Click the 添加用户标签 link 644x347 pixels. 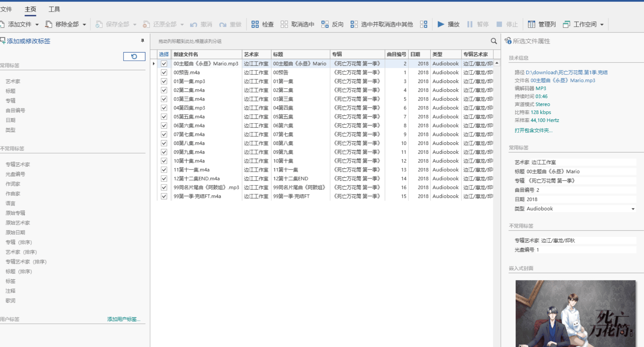124,319
